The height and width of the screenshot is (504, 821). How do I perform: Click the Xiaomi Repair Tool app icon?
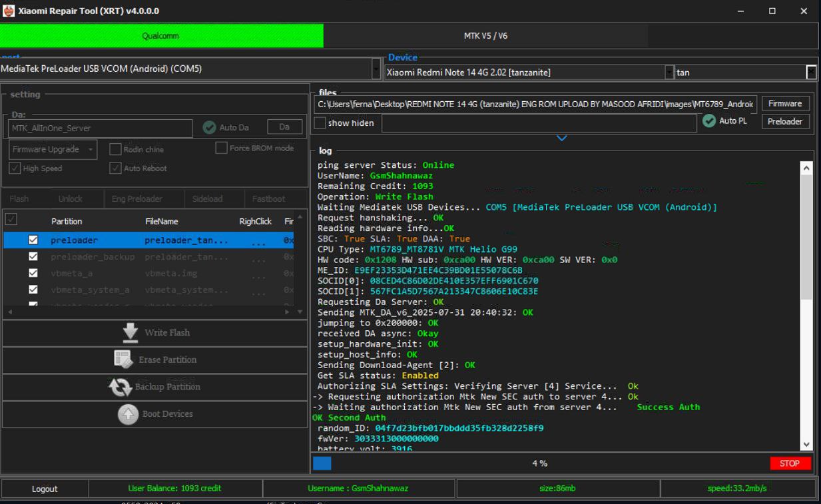click(9, 11)
